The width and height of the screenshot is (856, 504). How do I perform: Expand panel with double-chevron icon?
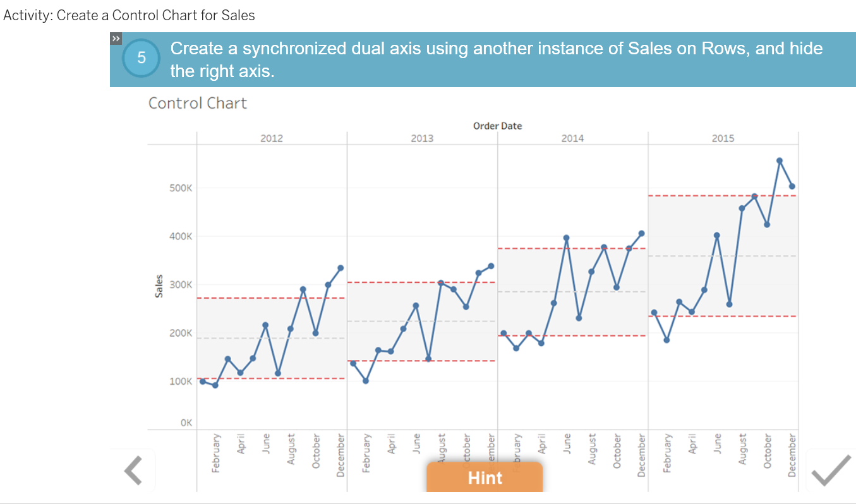116,39
